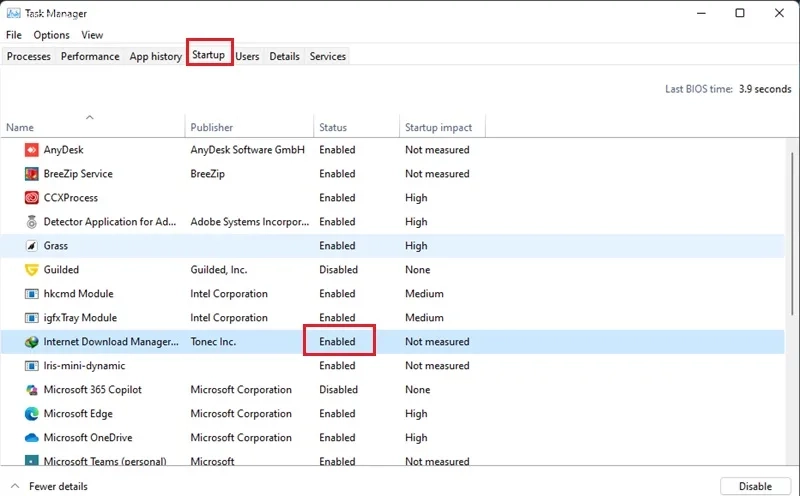Select the Guilded row name

[61, 270]
